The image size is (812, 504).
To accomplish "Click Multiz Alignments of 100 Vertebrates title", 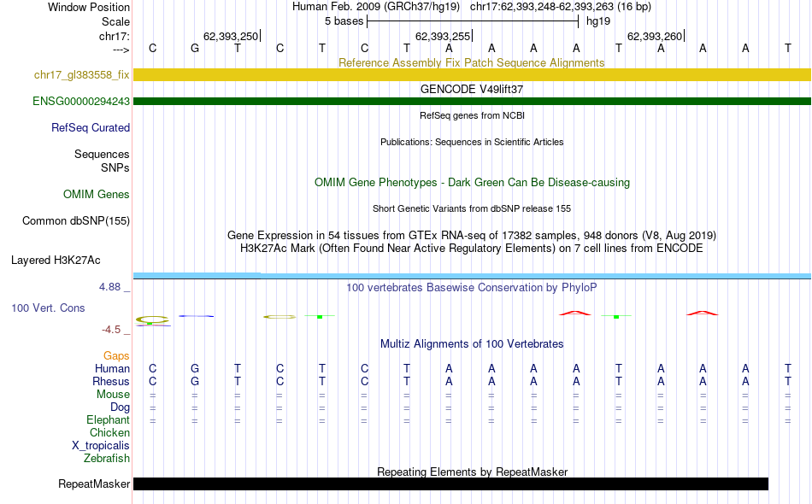I will coord(472,343).
